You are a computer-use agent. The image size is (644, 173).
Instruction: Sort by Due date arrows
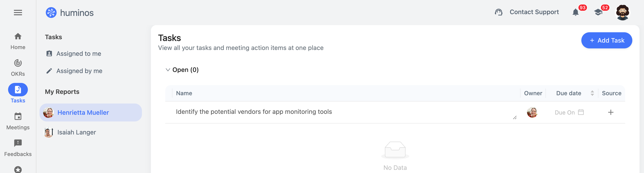click(x=592, y=93)
